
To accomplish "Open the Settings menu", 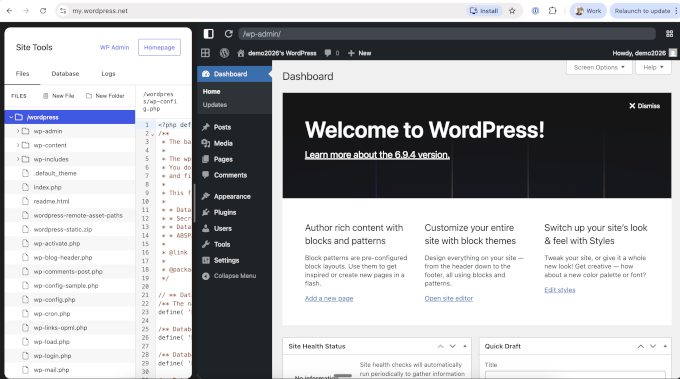I will [x=235, y=260].
